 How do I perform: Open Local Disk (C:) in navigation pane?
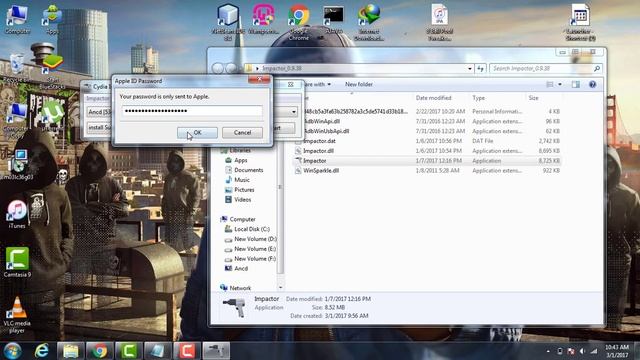tap(251, 229)
